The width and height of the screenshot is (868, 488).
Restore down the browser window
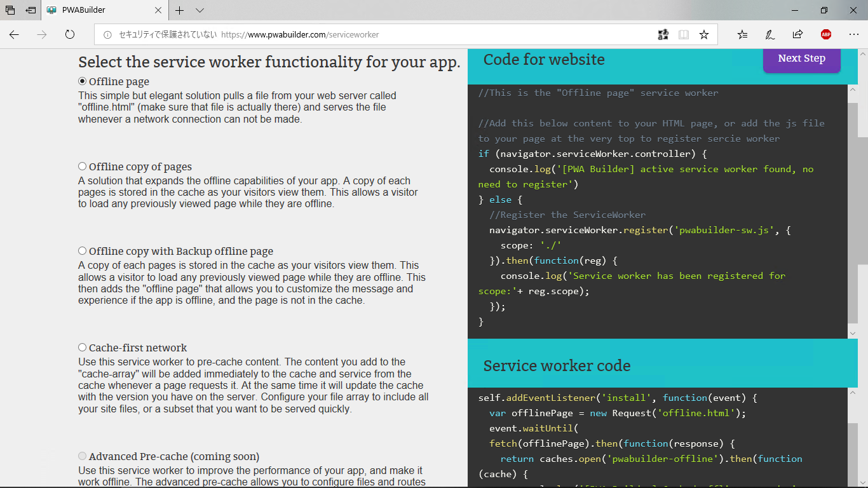tap(824, 10)
